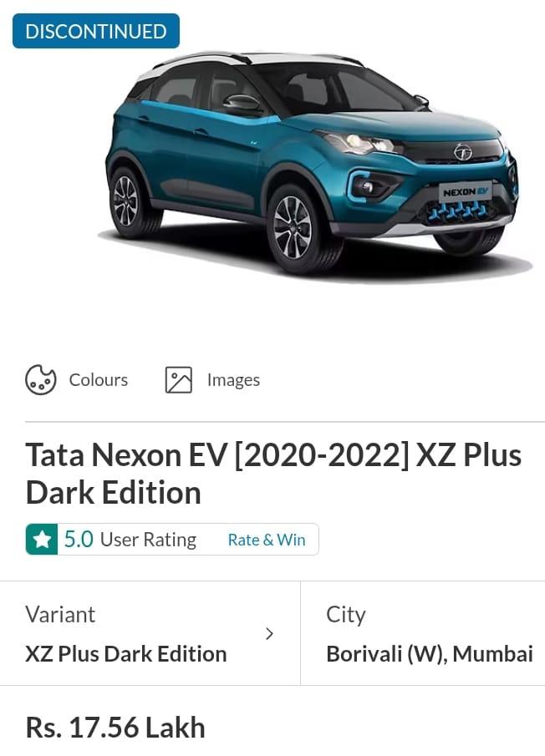
Task: Open the Colours palette icon
Action: click(x=40, y=380)
